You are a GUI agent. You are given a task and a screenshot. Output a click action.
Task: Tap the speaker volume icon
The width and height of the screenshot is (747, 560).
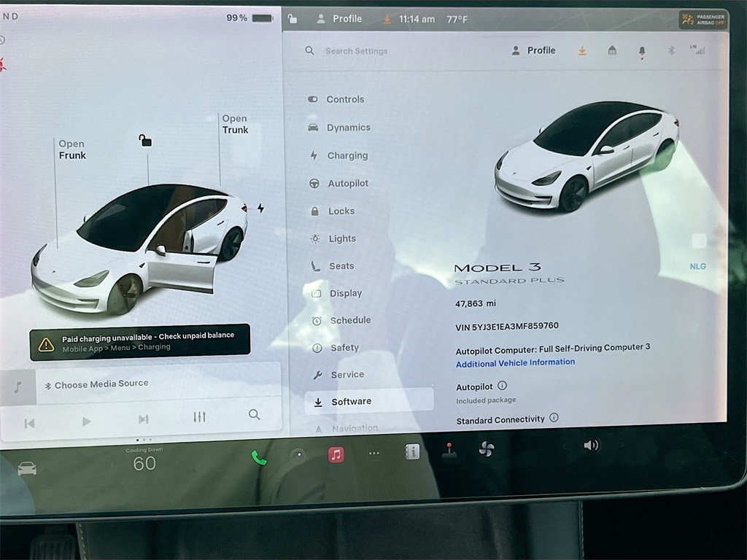(x=591, y=445)
